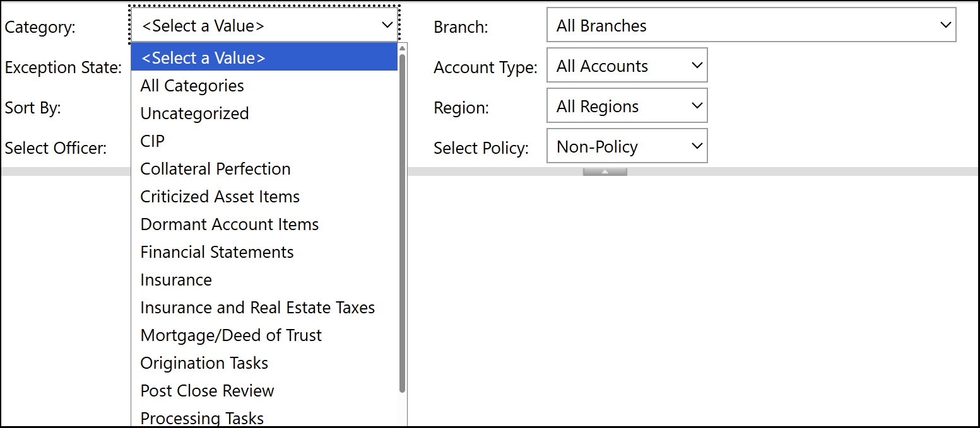980x428 pixels.
Task: Pick Origination Tasks from list
Action: tap(204, 363)
